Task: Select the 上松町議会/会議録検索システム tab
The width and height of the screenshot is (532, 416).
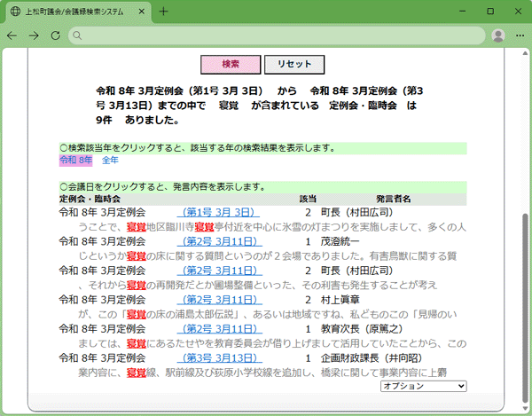Action: (78, 12)
